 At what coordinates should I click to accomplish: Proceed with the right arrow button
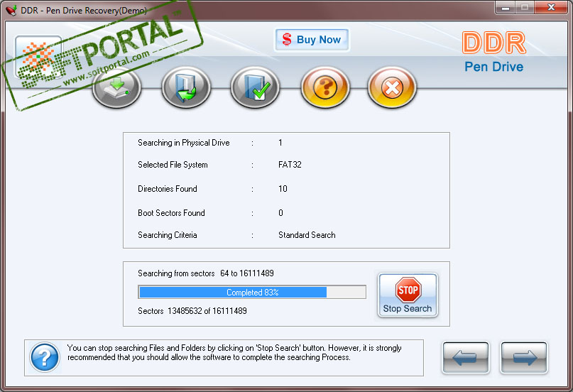tap(524, 358)
